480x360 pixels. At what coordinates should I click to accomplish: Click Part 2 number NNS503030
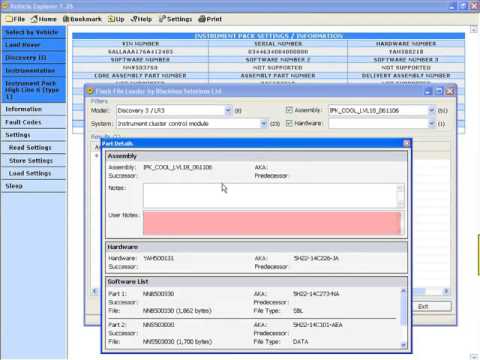coord(158,325)
